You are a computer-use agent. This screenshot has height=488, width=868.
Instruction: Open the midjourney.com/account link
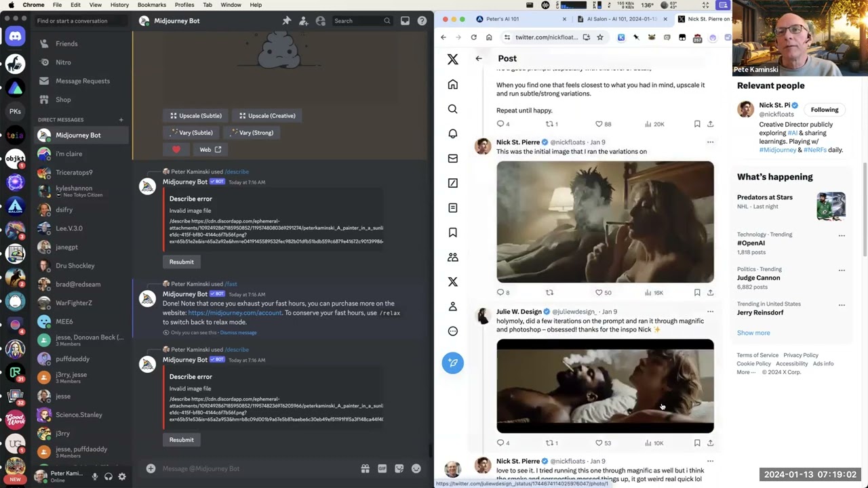(x=235, y=313)
